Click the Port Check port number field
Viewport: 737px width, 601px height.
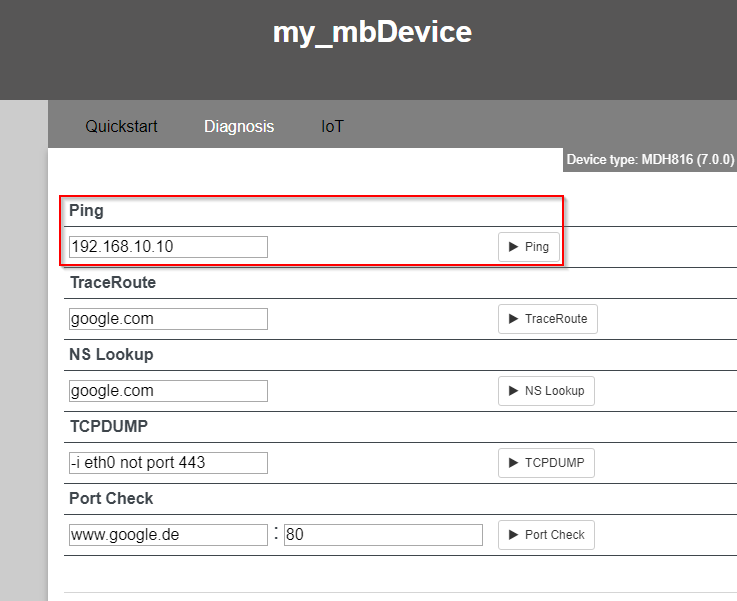(383, 535)
